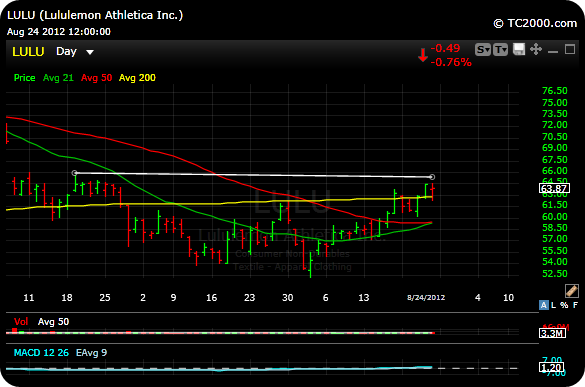
Task: Open the T dropdown button
Action: [x=500, y=49]
